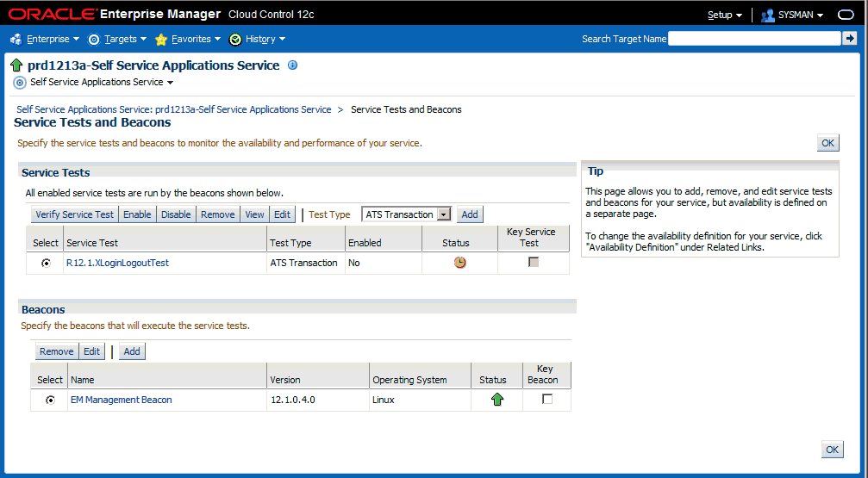Open the SYSMAN user dropdown
The image size is (868, 478).
[x=801, y=15]
